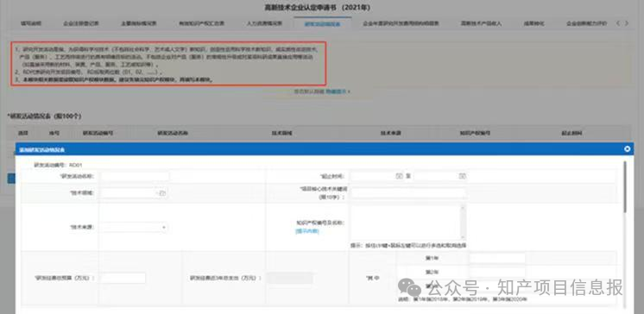The image size is (644, 314).
Task: Switch to the 高新技术产品收入 tab
Action: 482,24
